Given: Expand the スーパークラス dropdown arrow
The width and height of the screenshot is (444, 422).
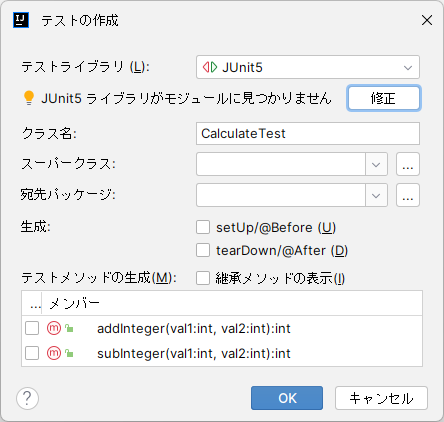Looking at the screenshot, I should (x=376, y=164).
